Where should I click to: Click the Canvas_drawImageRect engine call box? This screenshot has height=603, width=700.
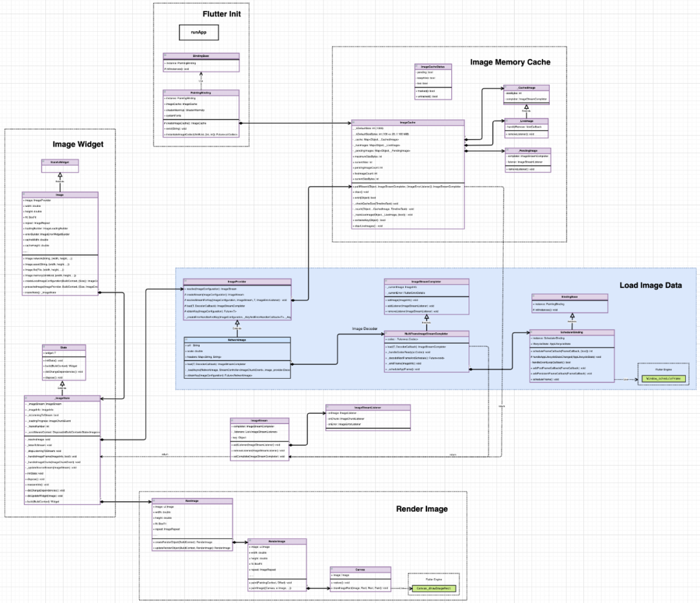pos(433,589)
